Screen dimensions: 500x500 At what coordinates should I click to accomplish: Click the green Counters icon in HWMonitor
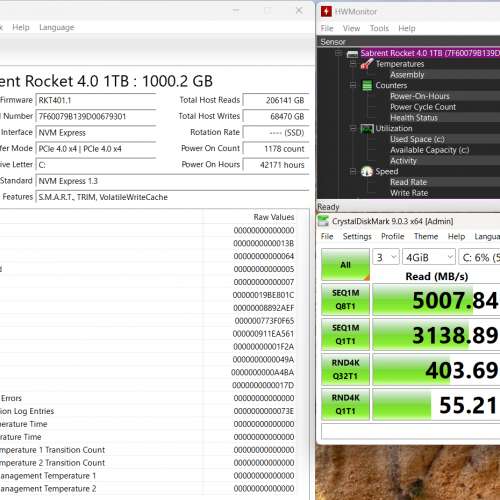[367, 85]
